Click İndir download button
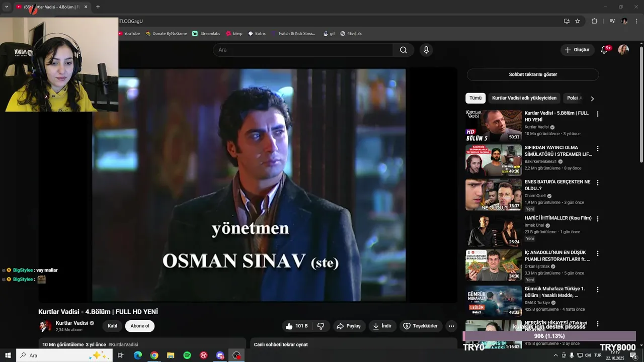This screenshot has width=644, height=362. tap(382, 326)
